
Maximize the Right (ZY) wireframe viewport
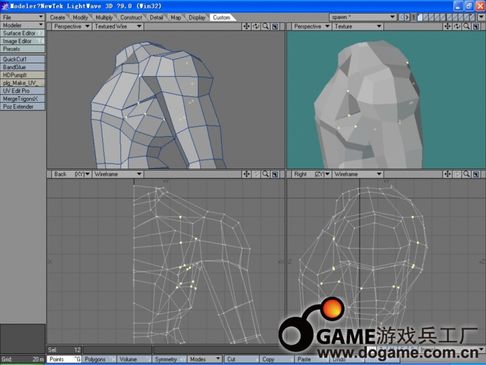click(476, 174)
